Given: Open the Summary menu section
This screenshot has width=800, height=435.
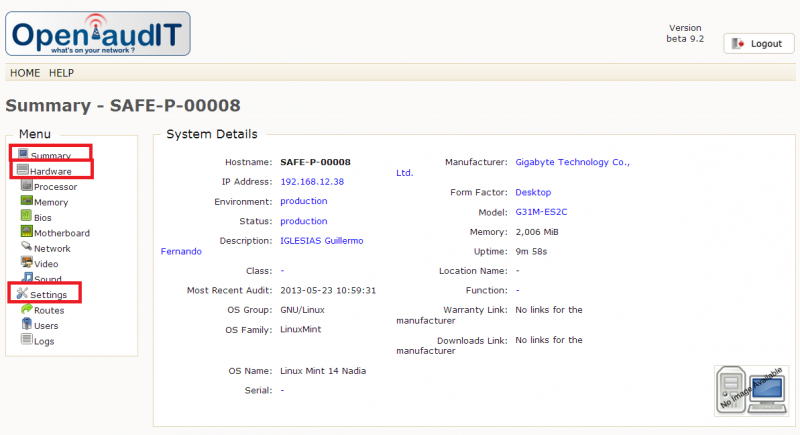Looking at the screenshot, I should [49, 155].
